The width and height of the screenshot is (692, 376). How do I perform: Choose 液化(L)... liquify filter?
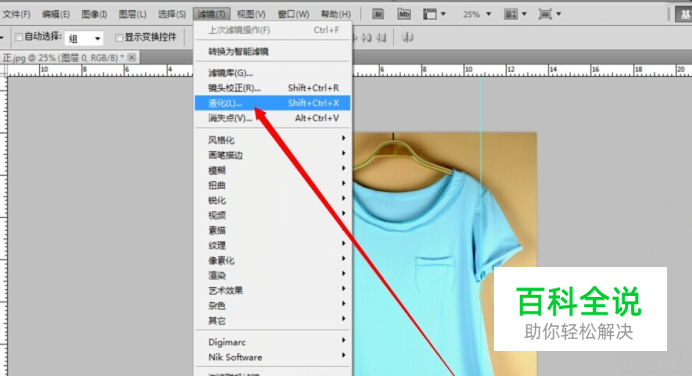272,103
